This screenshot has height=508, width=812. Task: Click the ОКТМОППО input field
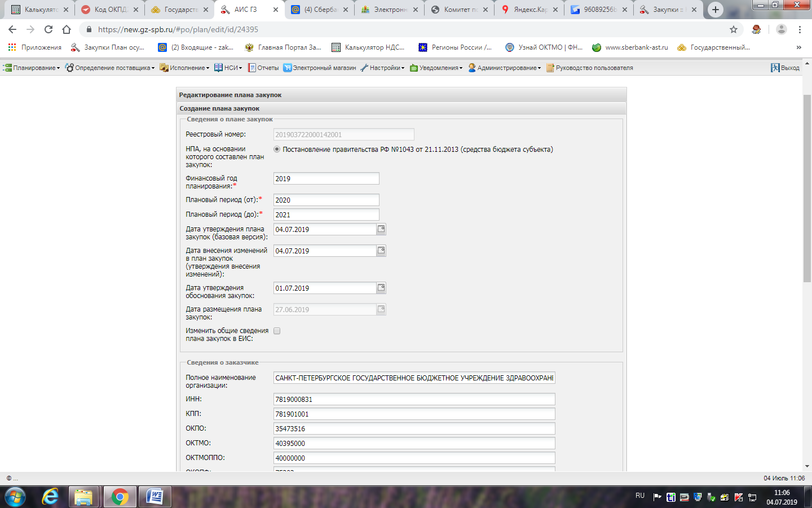[x=414, y=458]
